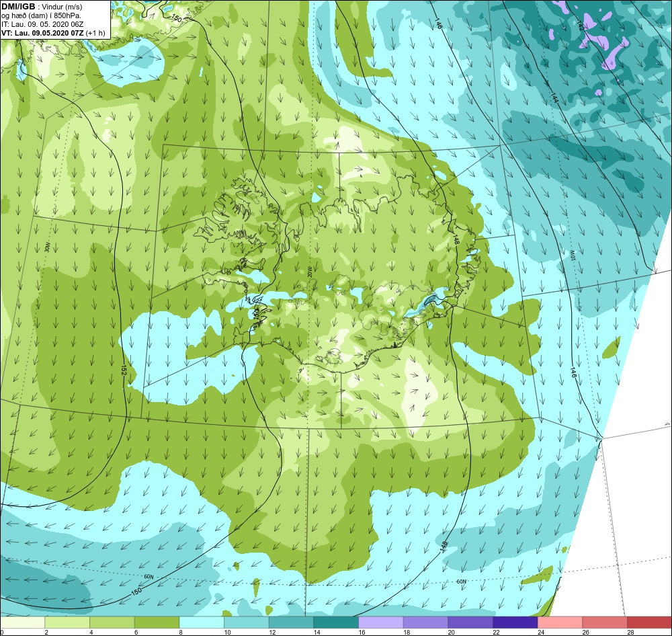Click the 10–12 m/s turquoise legend swatch
This screenshot has width=672, height=636.
tap(247, 623)
